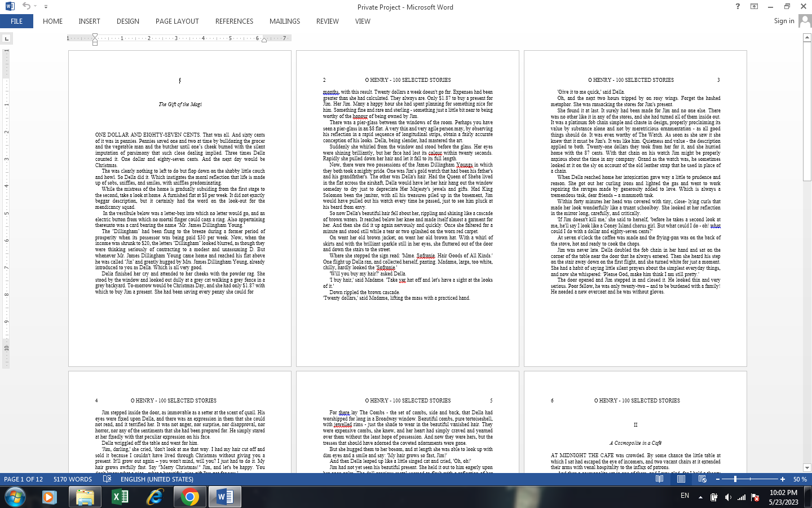Switch to the PAGE LAYOUT tab

[x=177, y=21]
